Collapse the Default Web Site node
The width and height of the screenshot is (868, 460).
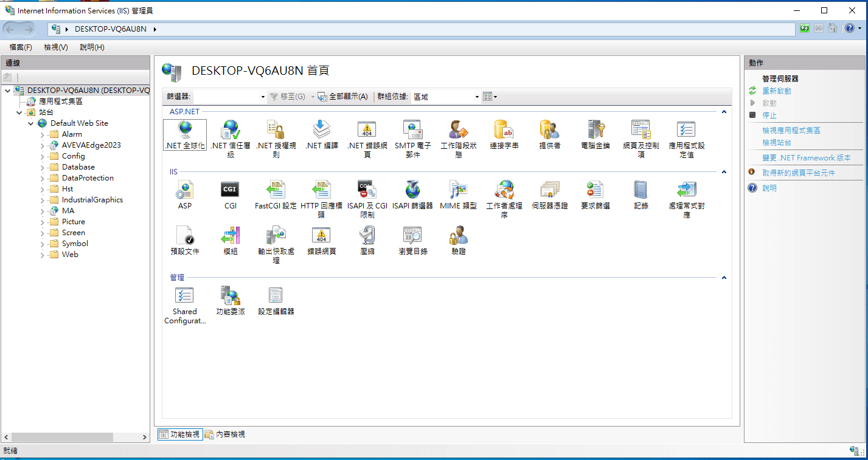click(x=30, y=123)
